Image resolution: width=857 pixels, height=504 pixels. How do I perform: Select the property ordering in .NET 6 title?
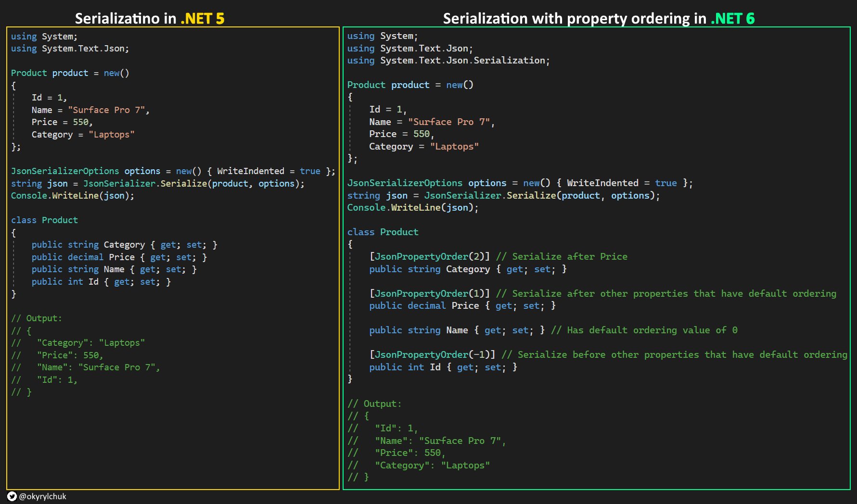(x=600, y=19)
